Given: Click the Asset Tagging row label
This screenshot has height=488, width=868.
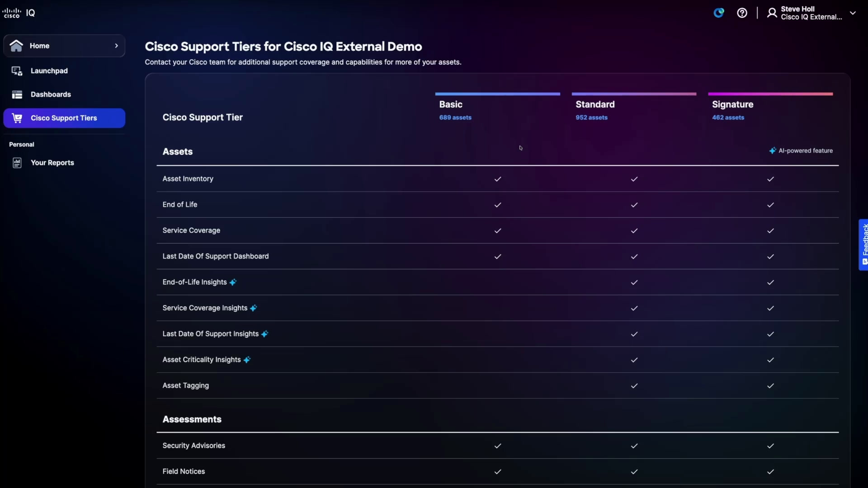Looking at the screenshot, I should [x=185, y=385].
